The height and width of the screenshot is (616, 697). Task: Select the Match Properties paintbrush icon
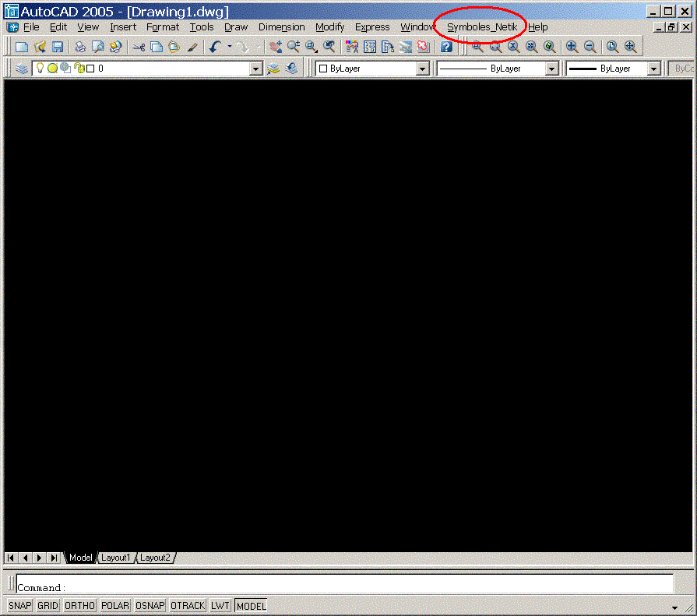coord(192,48)
